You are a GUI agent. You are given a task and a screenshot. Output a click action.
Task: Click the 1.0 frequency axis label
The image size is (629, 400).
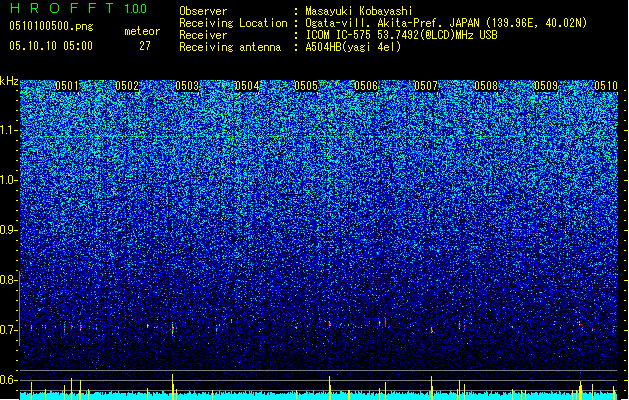[9, 180]
